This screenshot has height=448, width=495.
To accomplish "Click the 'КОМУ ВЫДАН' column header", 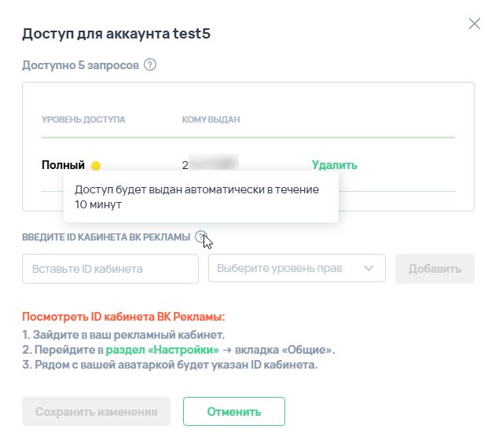I will point(211,119).
